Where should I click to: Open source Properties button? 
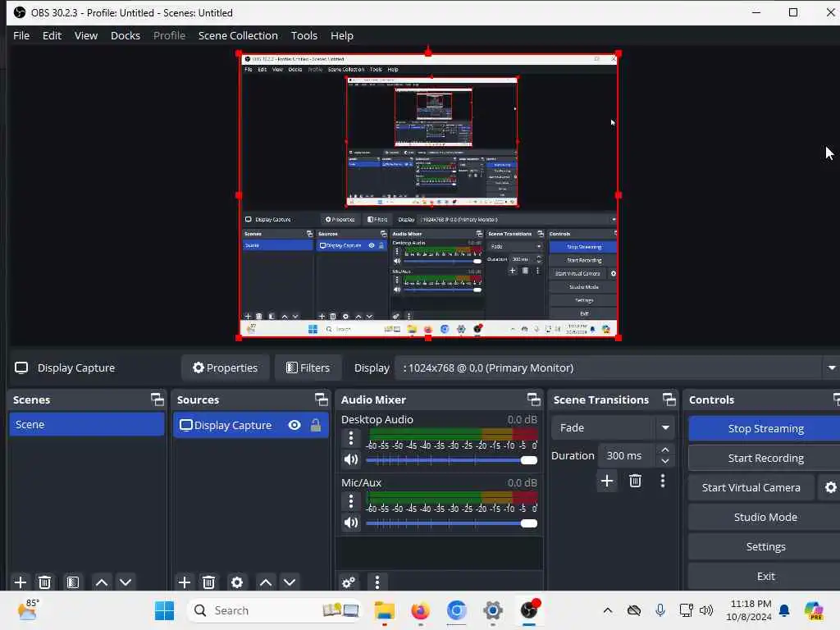coord(225,368)
